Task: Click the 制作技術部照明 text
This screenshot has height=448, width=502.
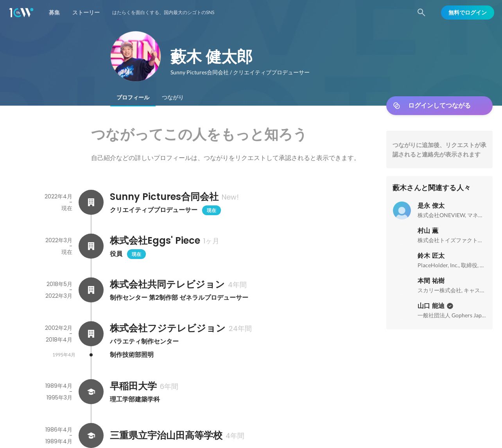Action: click(132, 355)
